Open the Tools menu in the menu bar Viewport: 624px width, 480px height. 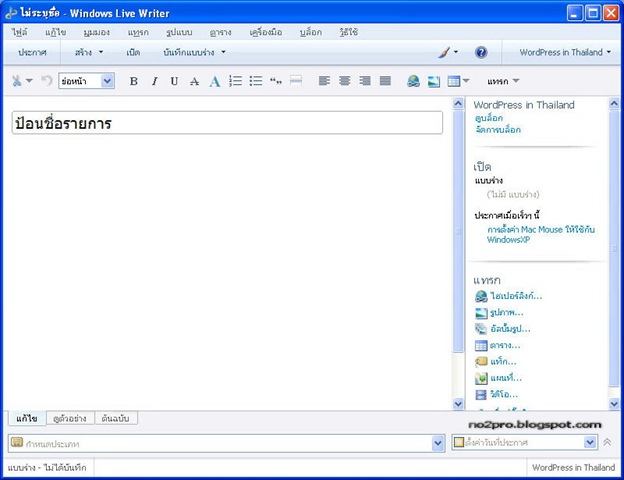[266, 32]
